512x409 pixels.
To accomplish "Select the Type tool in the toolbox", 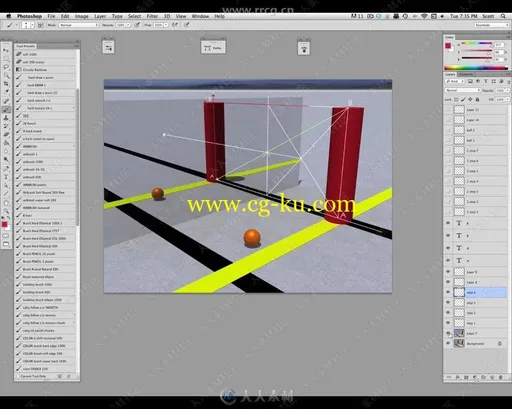I will coord(6,177).
